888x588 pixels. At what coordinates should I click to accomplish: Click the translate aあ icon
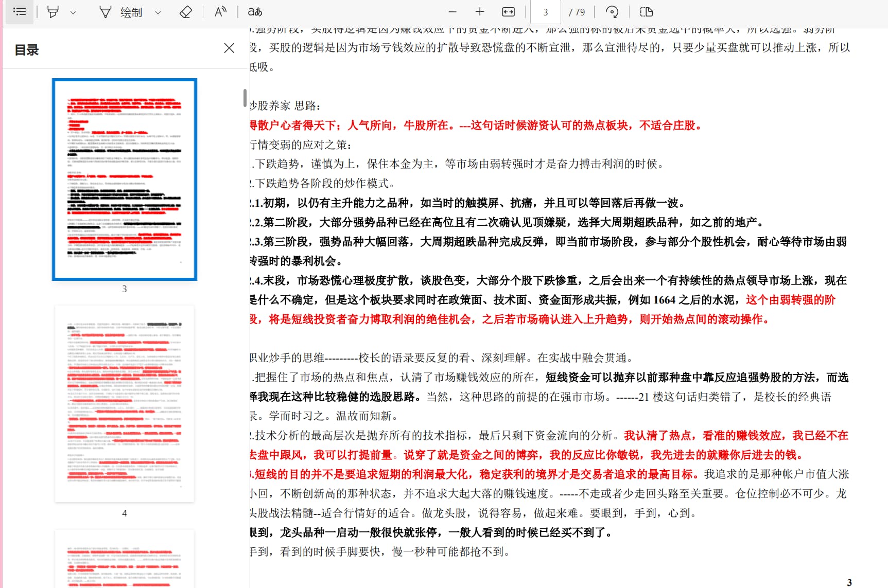click(x=255, y=12)
